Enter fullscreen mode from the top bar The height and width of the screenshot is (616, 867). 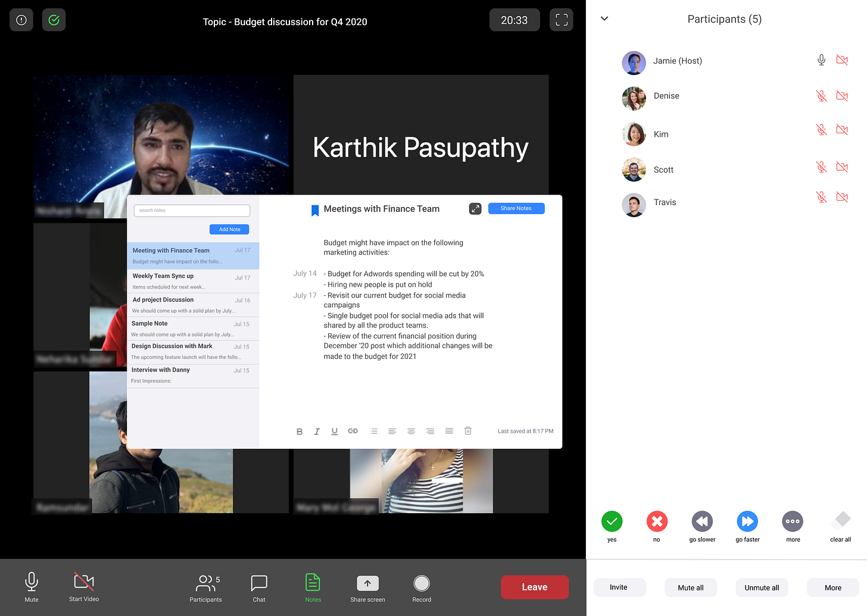tap(561, 20)
